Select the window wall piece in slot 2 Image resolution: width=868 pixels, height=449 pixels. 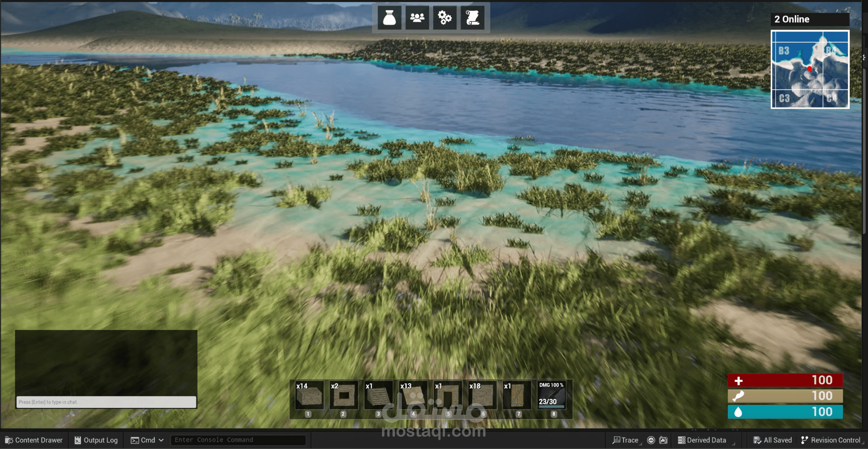click(x=343, y=396)
